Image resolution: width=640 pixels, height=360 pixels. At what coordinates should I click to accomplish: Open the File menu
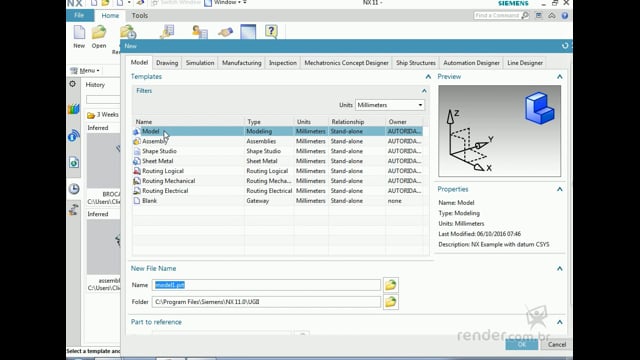[79, 16]
